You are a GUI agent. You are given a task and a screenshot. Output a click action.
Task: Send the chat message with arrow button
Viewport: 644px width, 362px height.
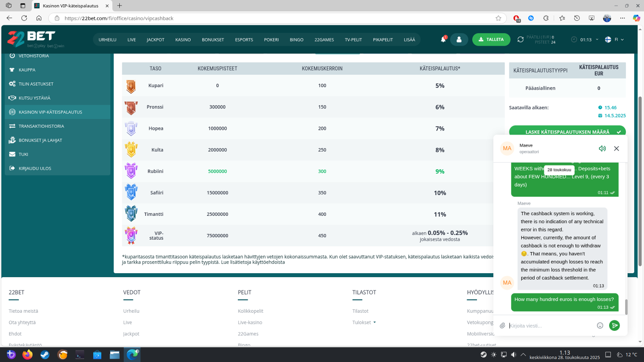614,326
